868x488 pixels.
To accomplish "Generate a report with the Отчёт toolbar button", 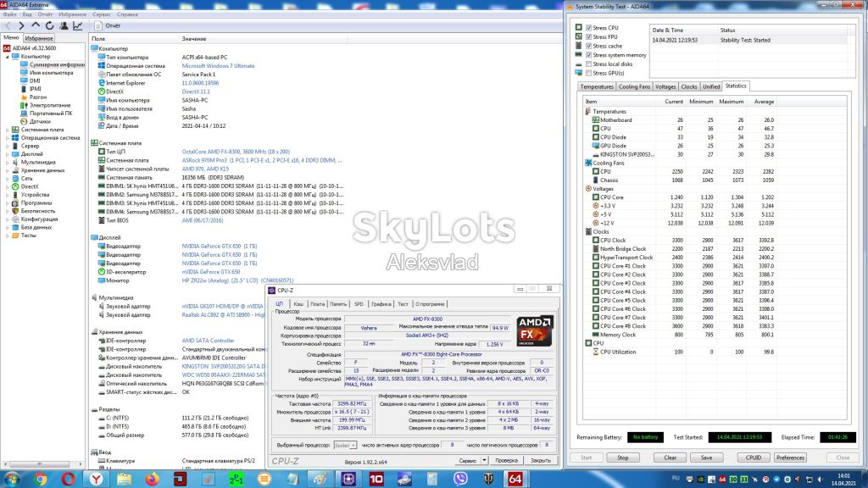I will point(108,26).
